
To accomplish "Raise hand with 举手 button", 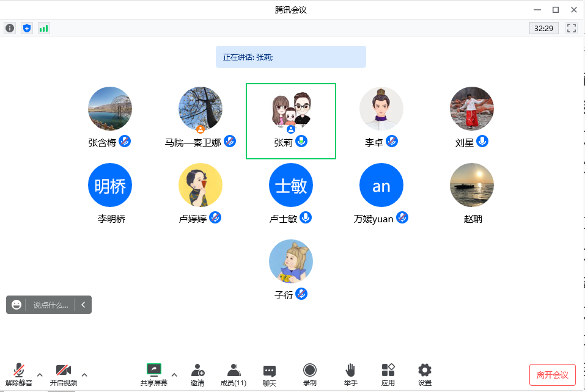I will tap(350, 374).
